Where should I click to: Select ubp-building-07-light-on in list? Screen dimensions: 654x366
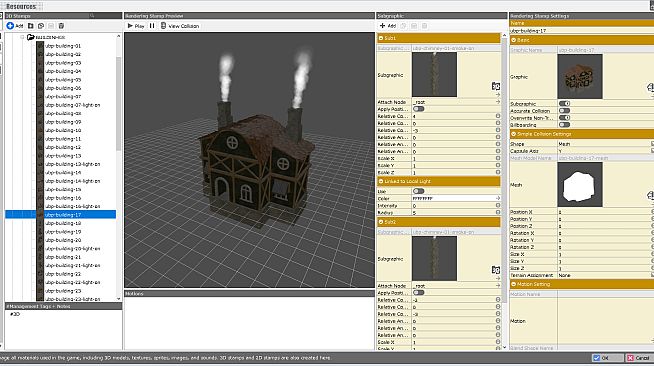coord(72,105)
